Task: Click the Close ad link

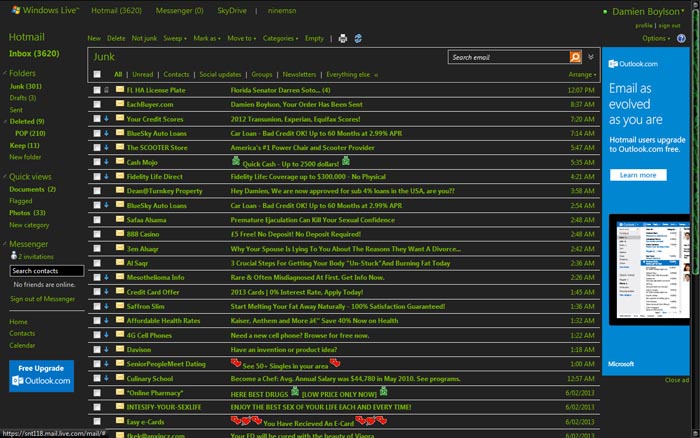Action: point(676,380)
